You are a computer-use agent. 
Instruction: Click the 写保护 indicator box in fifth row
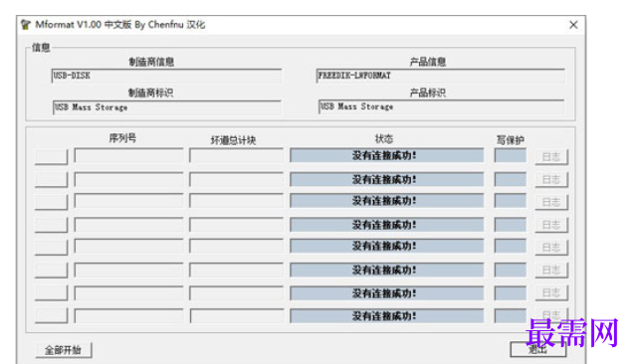click(511, 246)
